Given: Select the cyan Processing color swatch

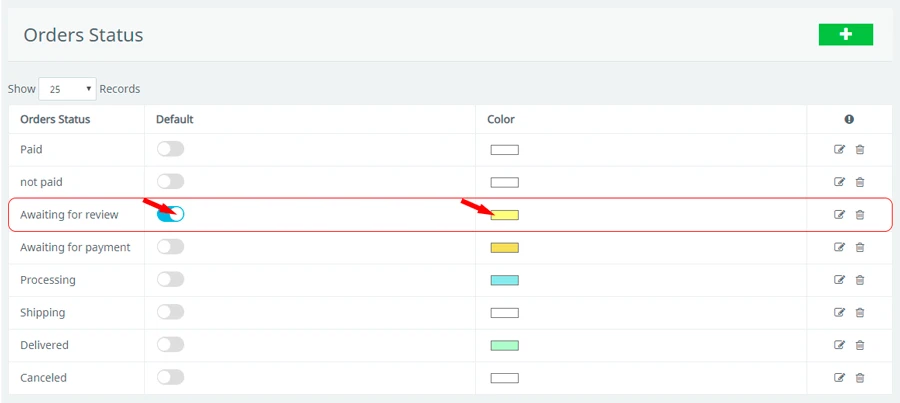Looking at the screenshot, I should click(504, 280).
